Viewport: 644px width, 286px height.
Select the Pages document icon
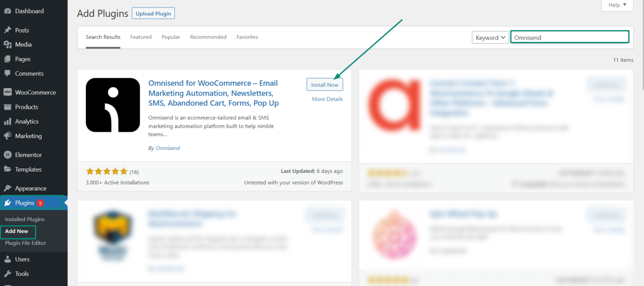[8, 59]
